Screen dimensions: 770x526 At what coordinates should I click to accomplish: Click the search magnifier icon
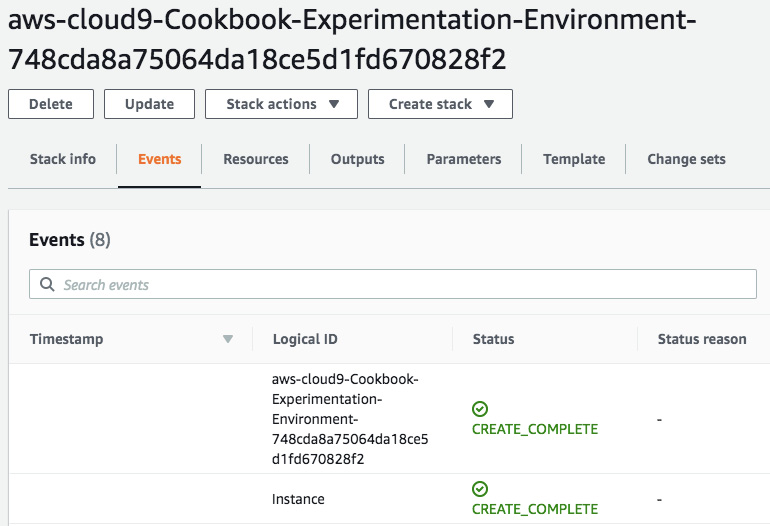tap(47, 284)
